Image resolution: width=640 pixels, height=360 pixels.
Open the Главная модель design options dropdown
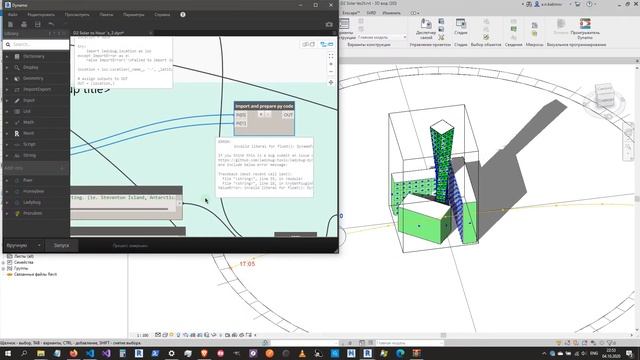click(x=382, y=38)
